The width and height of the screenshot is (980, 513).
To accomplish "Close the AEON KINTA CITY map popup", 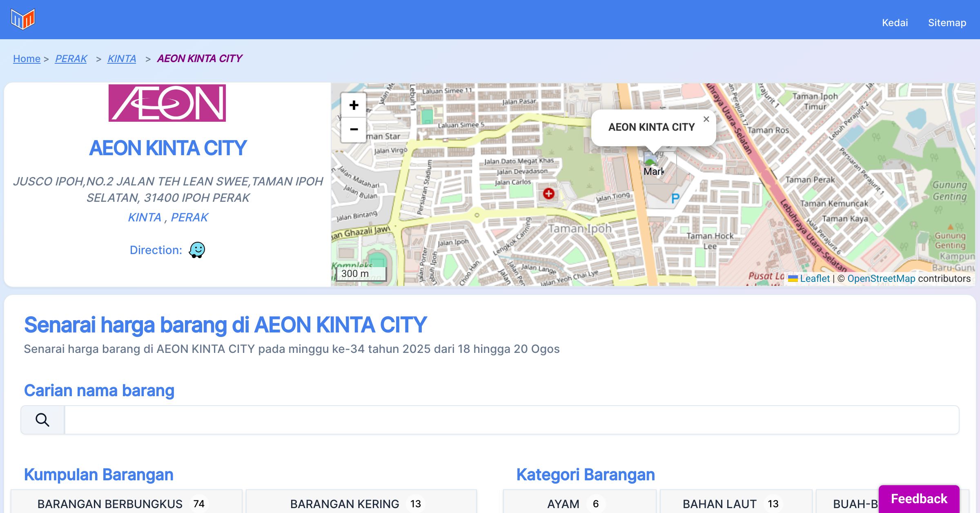I will 706,119.
